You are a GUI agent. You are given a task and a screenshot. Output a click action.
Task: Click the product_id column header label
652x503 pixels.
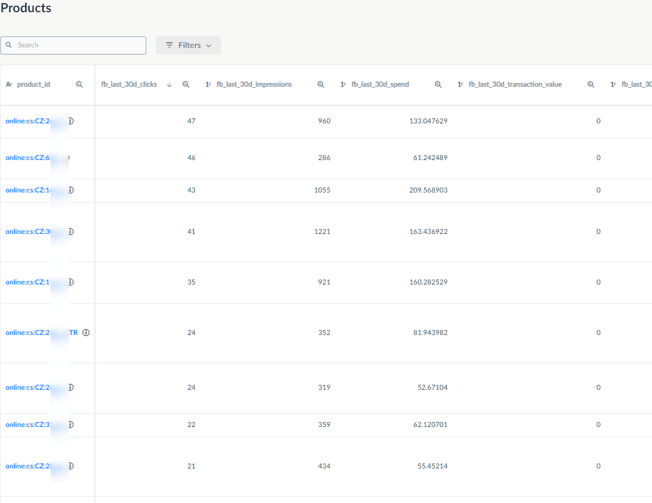coord(33,85)
